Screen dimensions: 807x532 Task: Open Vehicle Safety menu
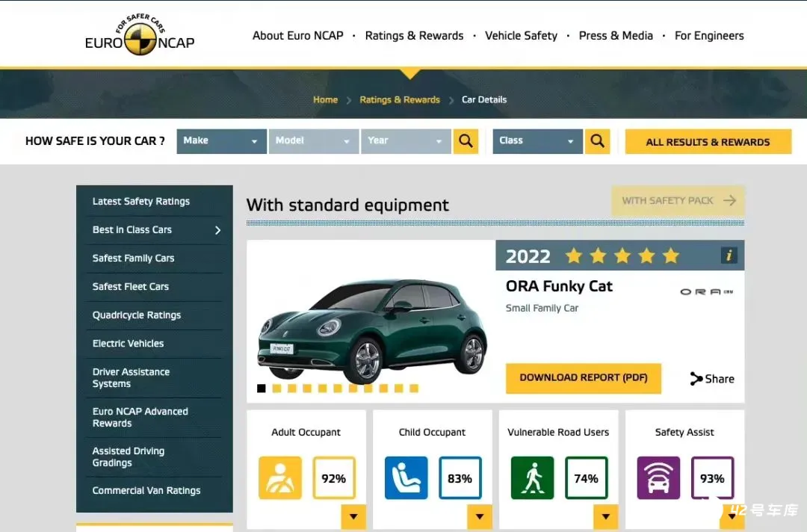tap(521, 36)
